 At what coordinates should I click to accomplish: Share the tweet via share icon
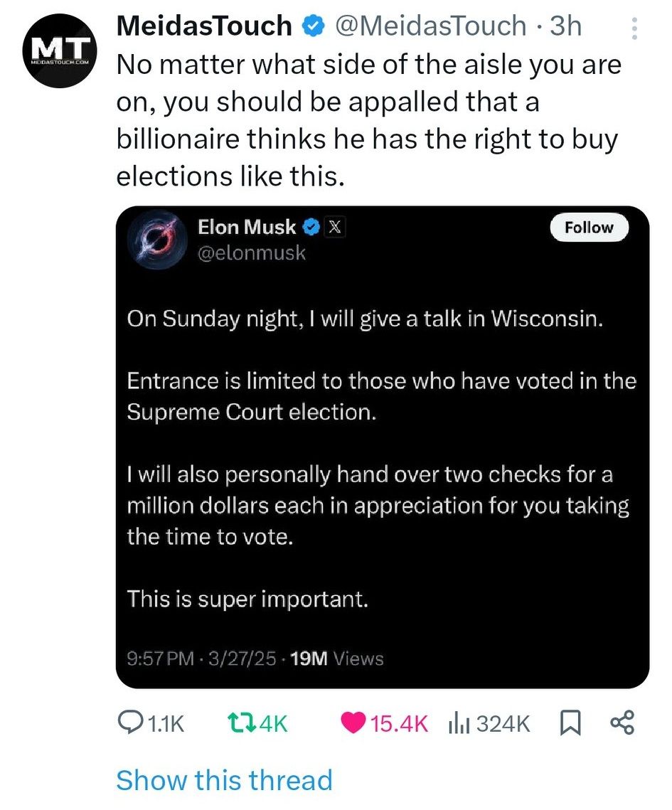tap(622, 723)
